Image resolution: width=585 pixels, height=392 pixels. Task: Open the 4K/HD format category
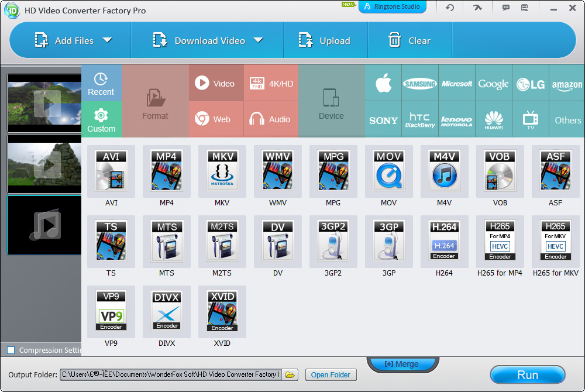tap(271, 83)
